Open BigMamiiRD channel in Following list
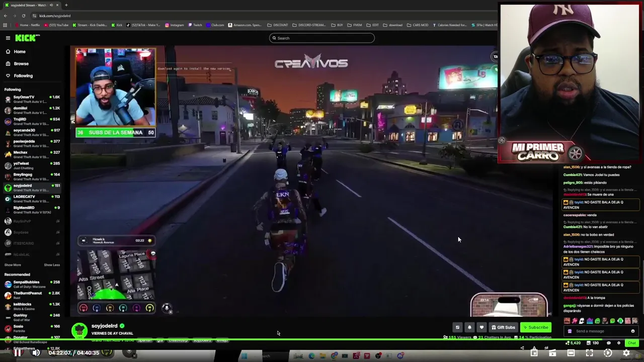Viewport: 644px width, 362px height. [32, 210]
